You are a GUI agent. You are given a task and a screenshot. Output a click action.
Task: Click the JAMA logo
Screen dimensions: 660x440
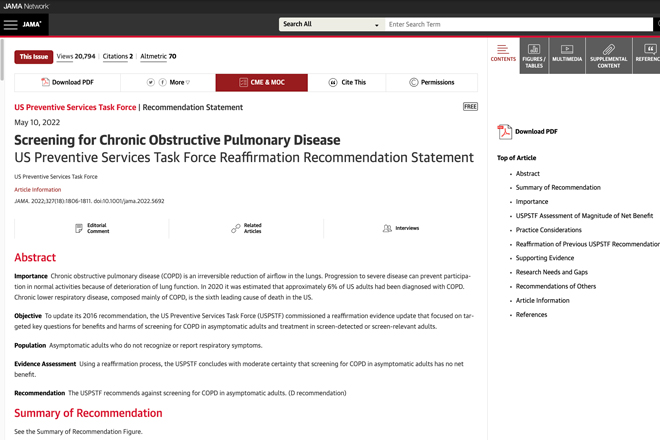(32, 24)
